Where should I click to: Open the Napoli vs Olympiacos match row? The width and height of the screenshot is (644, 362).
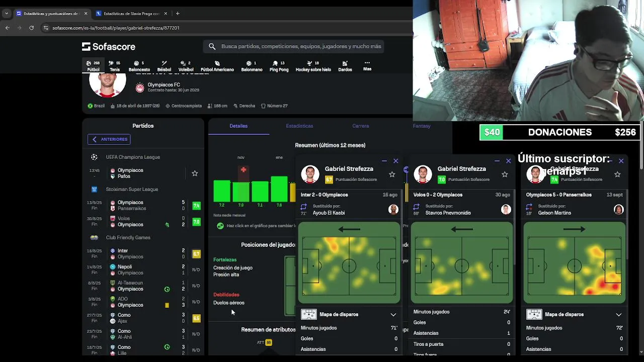(x=143, y=269)
